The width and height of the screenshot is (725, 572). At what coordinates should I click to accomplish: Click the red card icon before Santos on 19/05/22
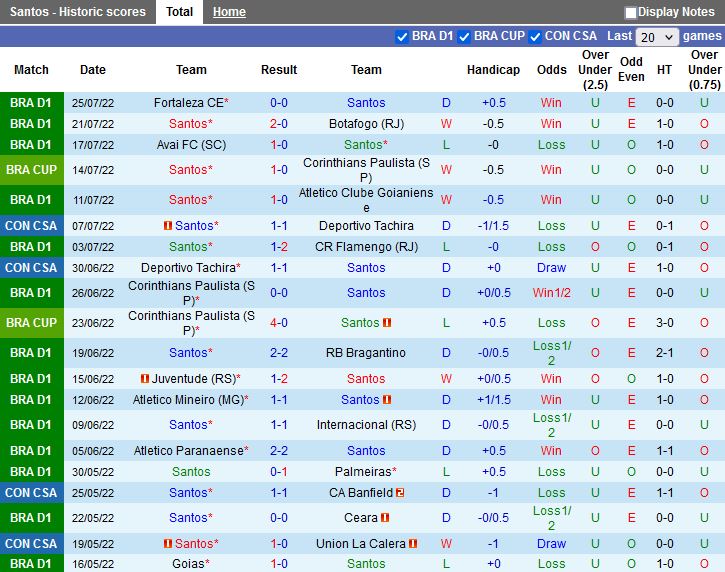click(x=168, y=544)
